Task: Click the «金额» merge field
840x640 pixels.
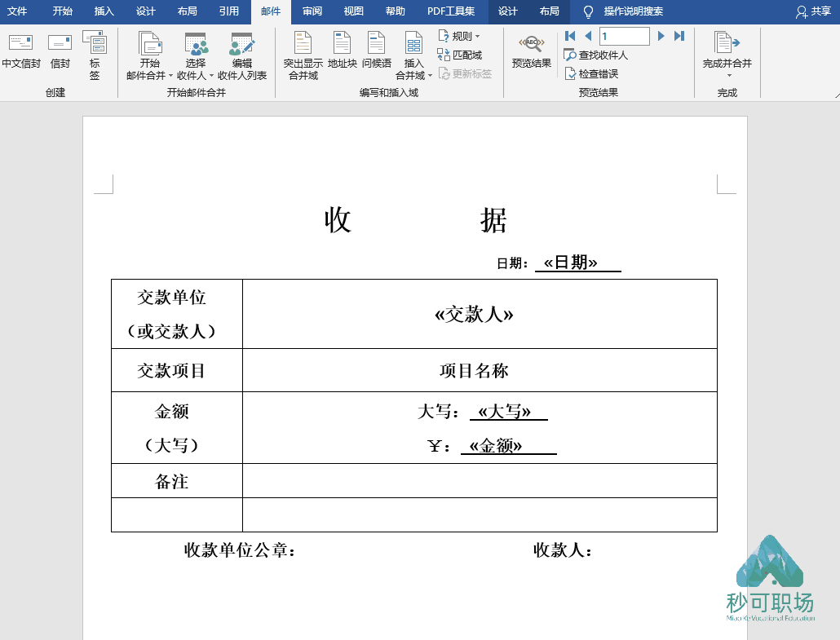Action: point(496,446)
